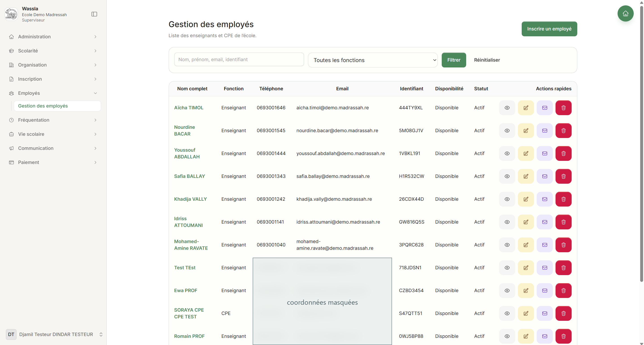Expand the Inscription menu section
This screenshot has width=644, height=345.
point(53,79)
